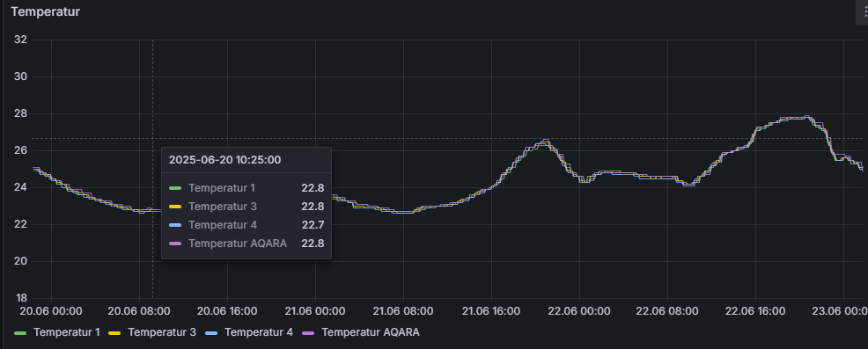The height and width of the screenshot is (349, 868).
Task: Click the Temperatur 1 row in tooltip
Action: pyautogui.click(x=246, y=188)
